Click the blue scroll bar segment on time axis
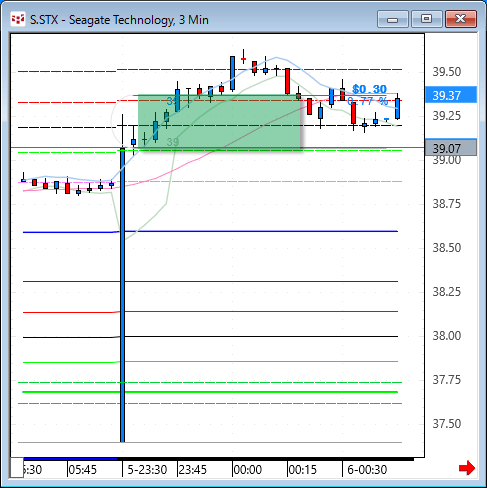The width and height of the screenshot is (487, 488). [x=70, y=459]
